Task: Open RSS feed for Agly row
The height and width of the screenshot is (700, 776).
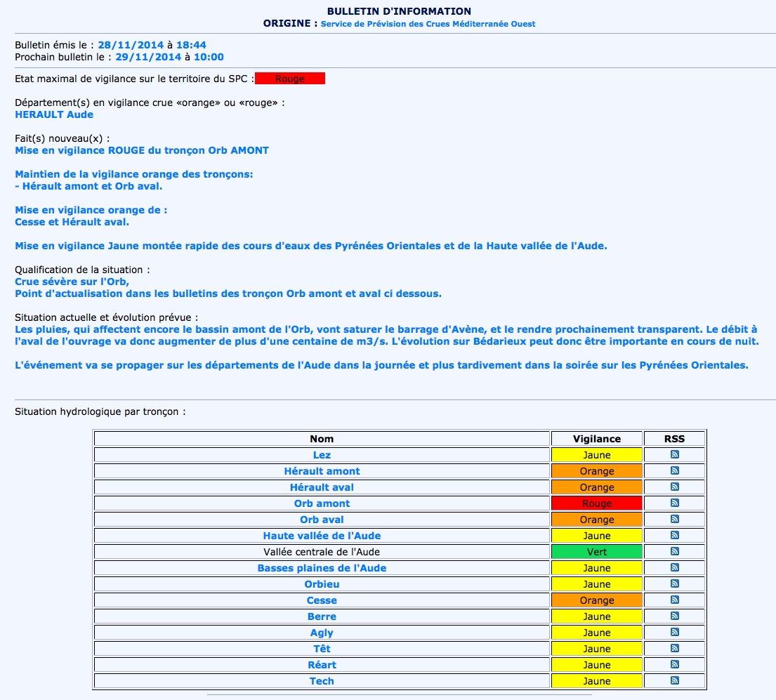Action: point(675,632)
